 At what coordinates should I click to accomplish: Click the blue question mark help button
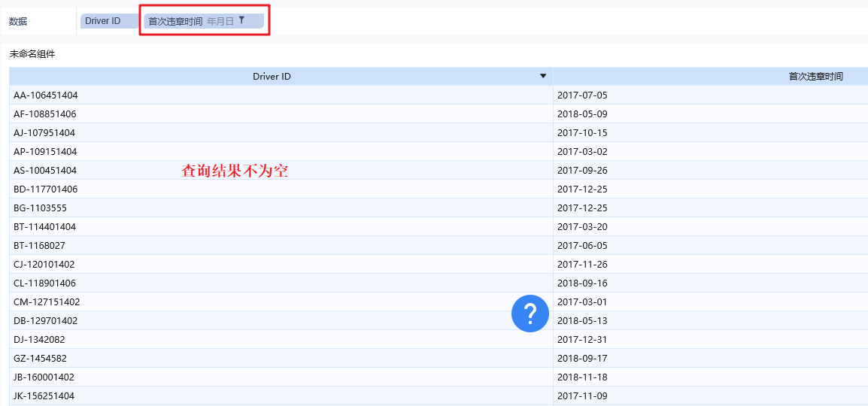tap(530, 314)
